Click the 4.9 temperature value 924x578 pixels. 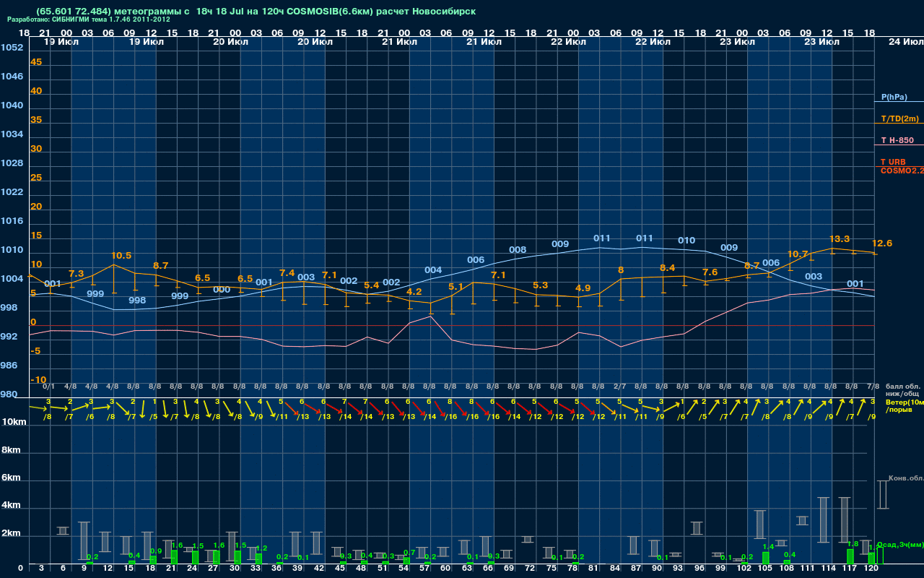coord(583,288)
